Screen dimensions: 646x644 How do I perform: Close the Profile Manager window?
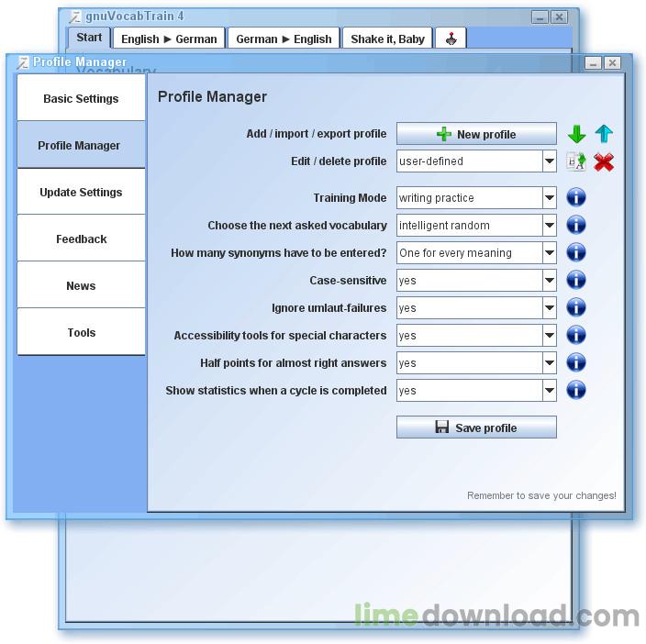612,63
